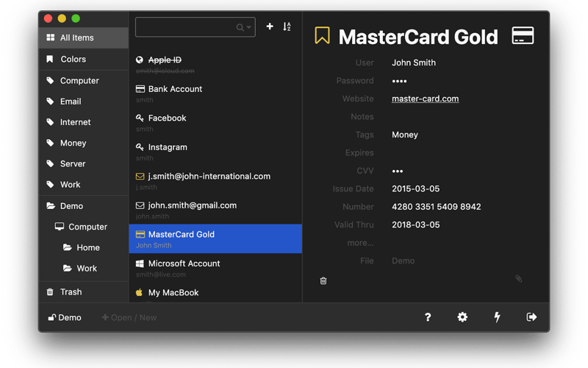Click the User value John Smith
588x368 pixels.
coord(414,63)
